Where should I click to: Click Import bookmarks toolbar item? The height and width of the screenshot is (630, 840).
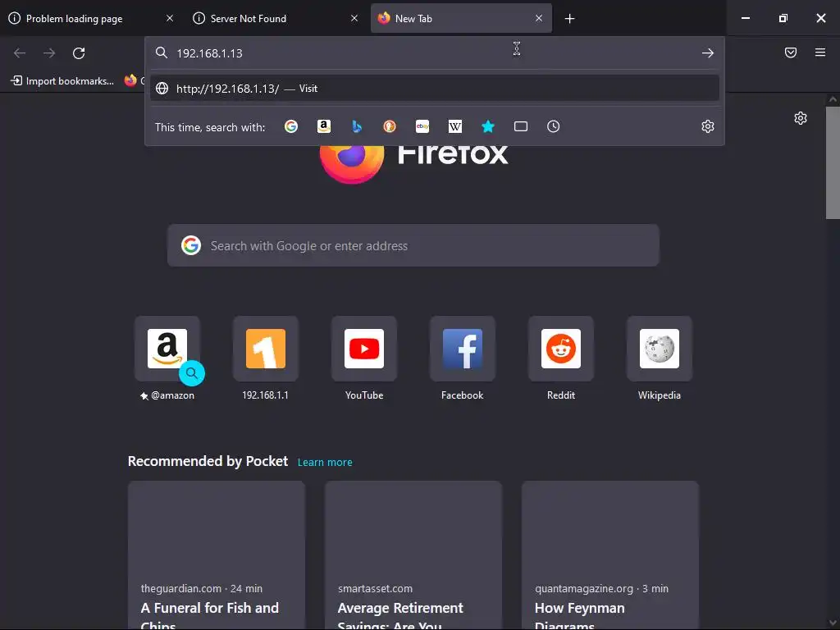(x=62, y=81)
